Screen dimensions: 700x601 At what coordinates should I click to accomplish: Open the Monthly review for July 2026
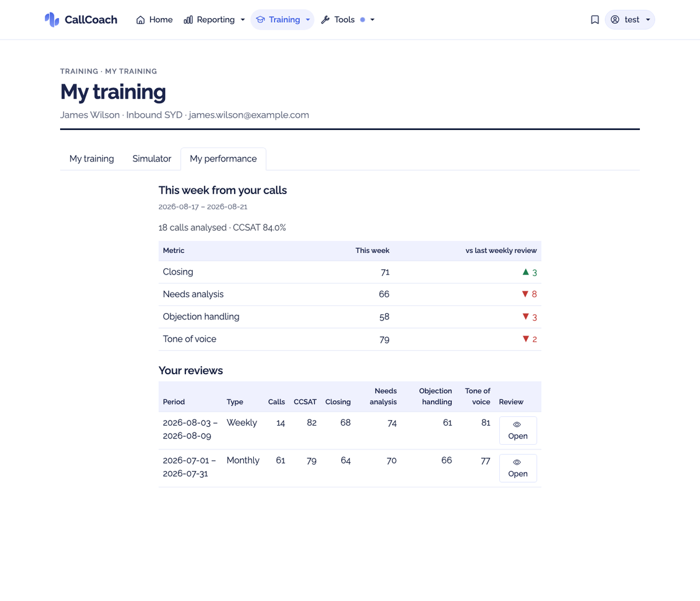point(518,468)
